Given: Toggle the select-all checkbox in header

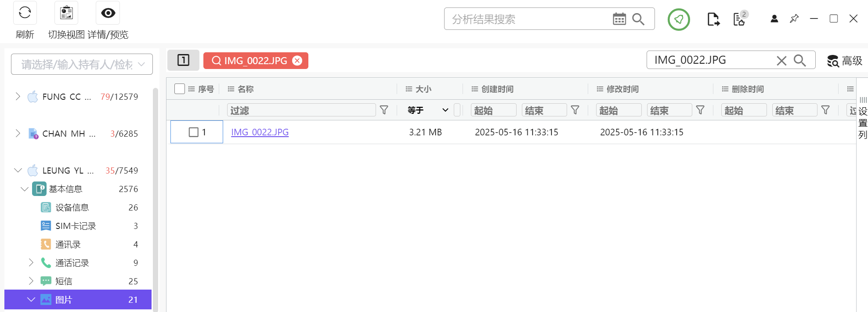Looking at the screenshot, I should (180, 89).
